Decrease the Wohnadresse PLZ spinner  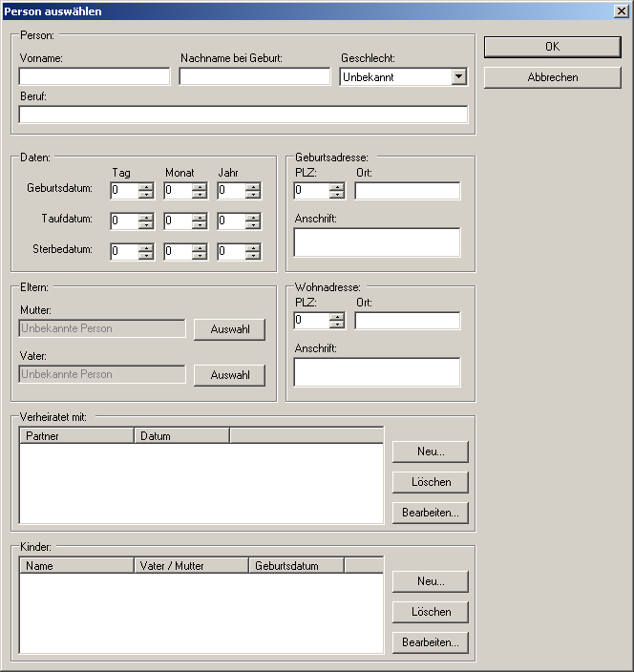[337, 325]
